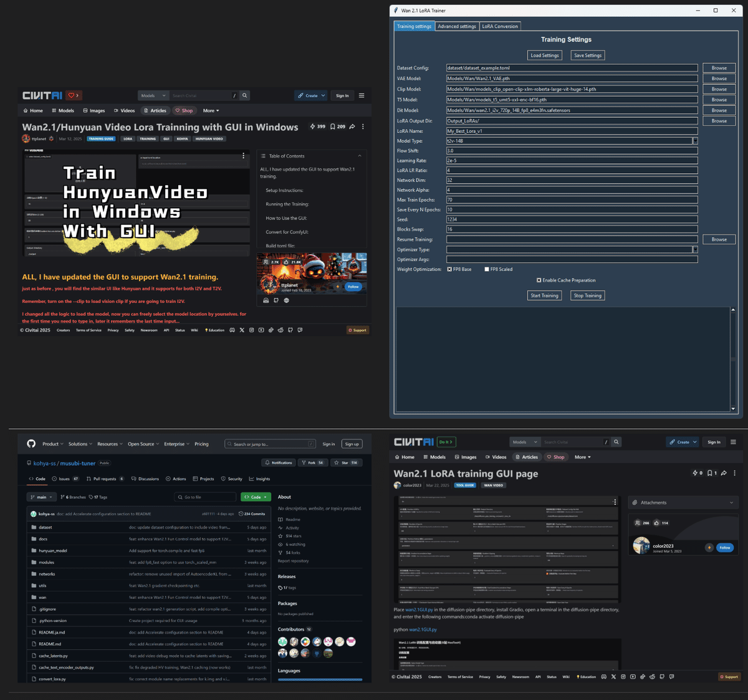Viewport: 748px width, 700px height.
Task: Share the Wan2.1 LoRA training GUI article
Action: click(x=724, y=473)
